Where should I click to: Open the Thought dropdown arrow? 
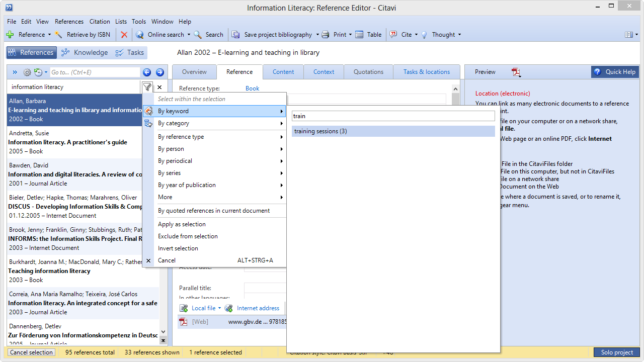pos(459,35)
